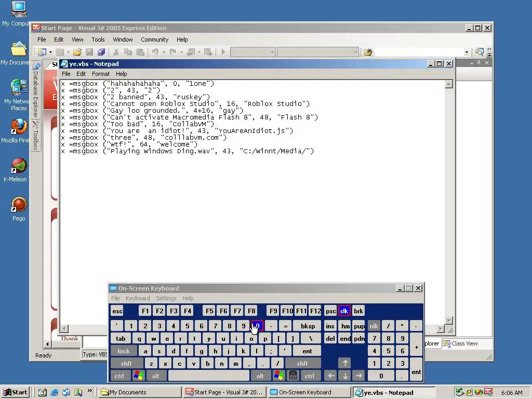Click 'esc' key on On-Screen Keyboard
This screenshot has height=399, width=532.
[117, 311]
